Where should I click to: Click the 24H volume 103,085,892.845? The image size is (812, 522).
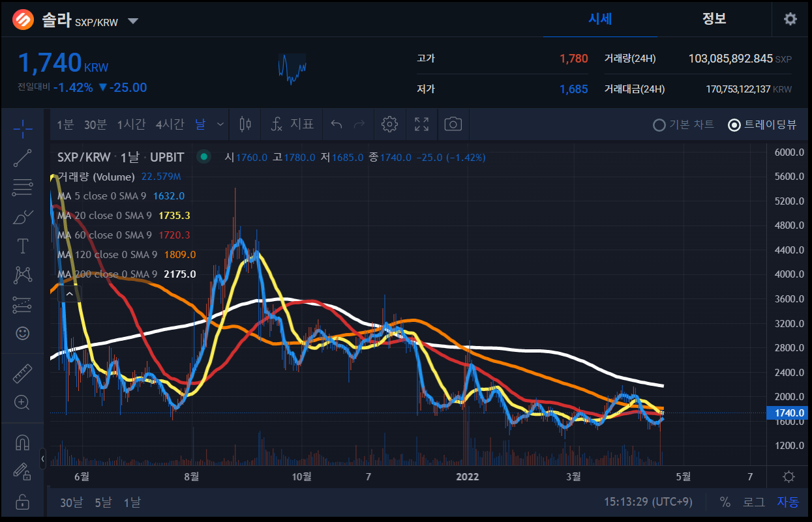click(x=730, y=59)
